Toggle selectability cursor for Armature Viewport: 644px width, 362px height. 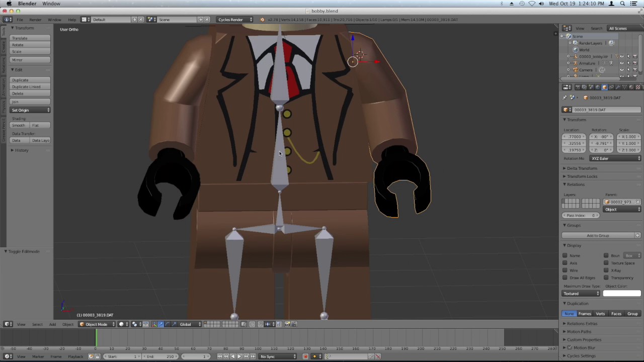[x=628, y=63]
